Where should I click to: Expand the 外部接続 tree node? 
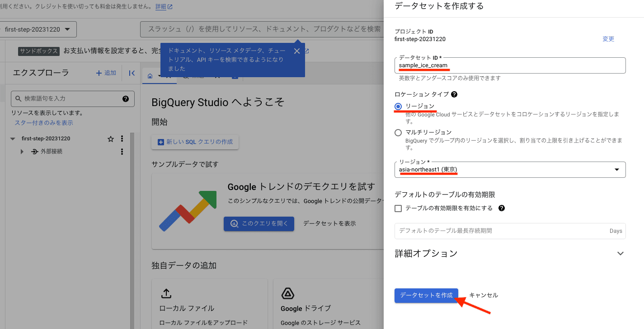click(x=21, y=152)
